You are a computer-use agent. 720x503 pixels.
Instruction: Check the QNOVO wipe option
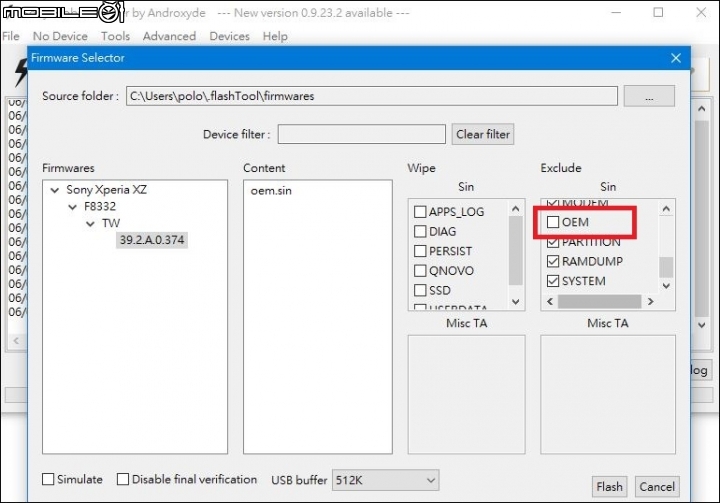(x=420, y=271)
